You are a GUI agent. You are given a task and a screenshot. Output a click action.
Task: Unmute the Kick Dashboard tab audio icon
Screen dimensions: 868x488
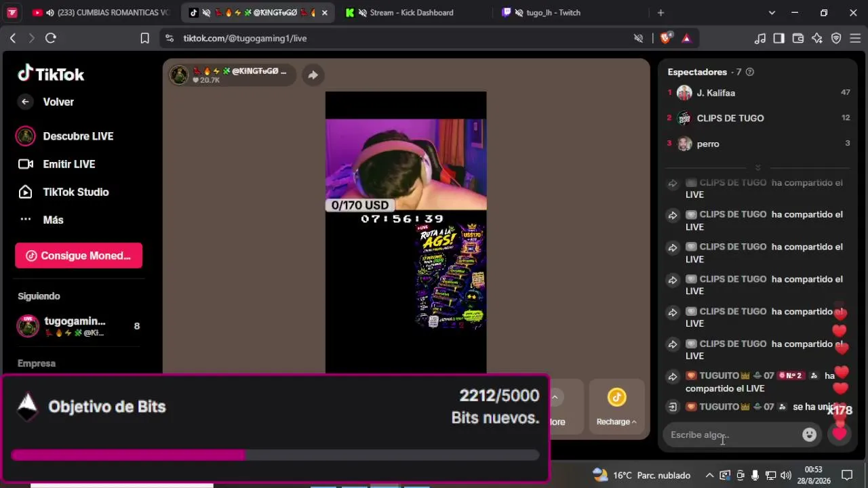[x=363, y=12]
